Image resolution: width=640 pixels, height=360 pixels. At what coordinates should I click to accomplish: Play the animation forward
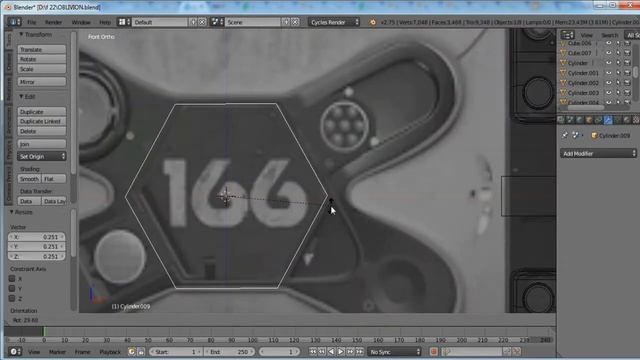[341, 351]
